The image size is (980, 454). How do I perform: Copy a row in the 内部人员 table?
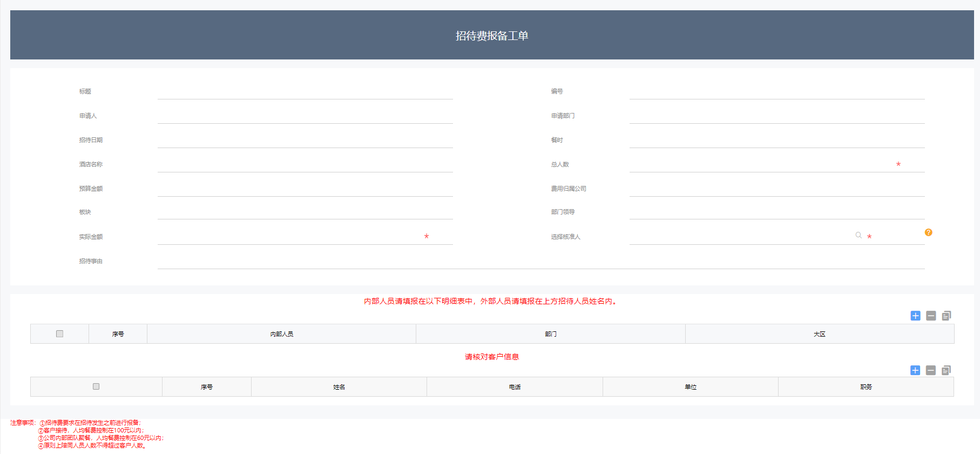(x=947, y=316)
